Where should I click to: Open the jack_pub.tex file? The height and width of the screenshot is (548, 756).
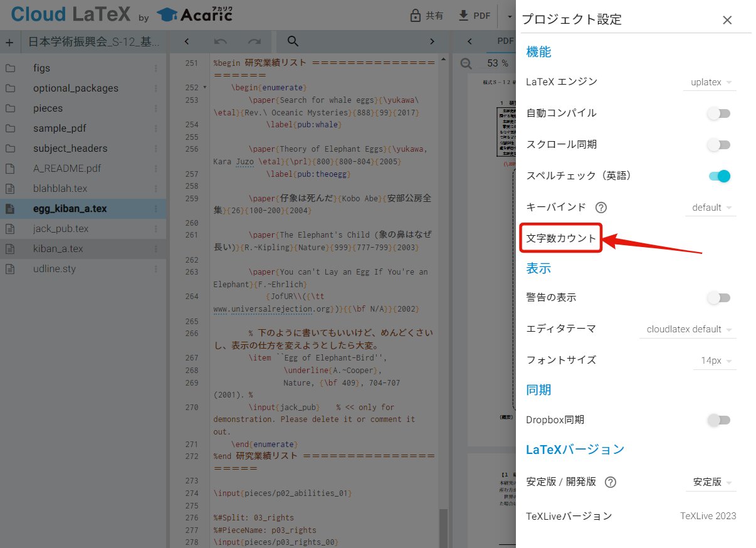(x=60, y=229)
